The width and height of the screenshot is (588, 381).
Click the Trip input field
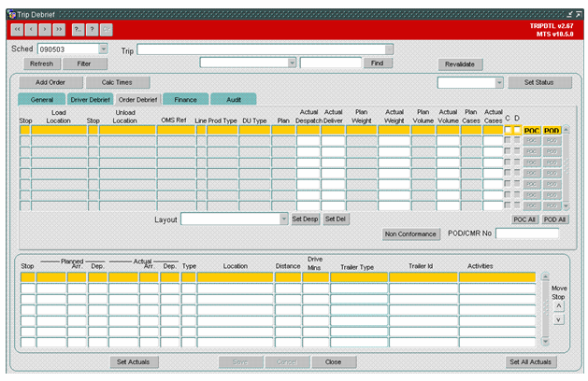(262, 49)
